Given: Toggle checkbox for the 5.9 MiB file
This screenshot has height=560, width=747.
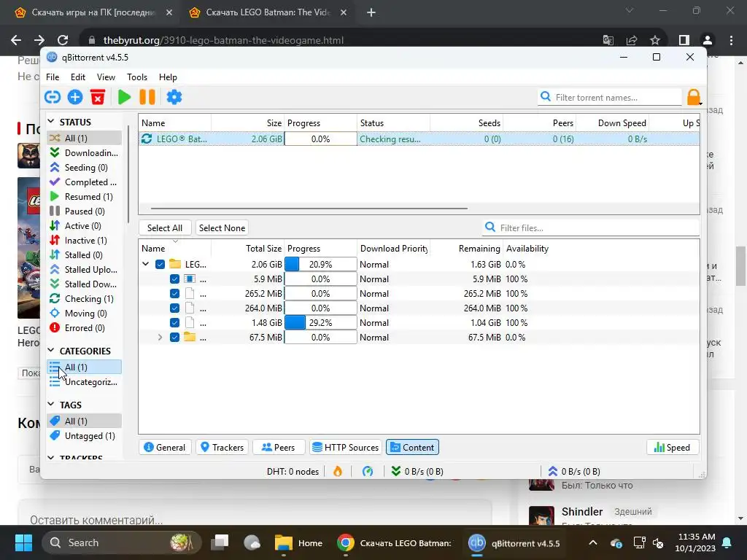Looking at the screenshot, I should 174,279.
